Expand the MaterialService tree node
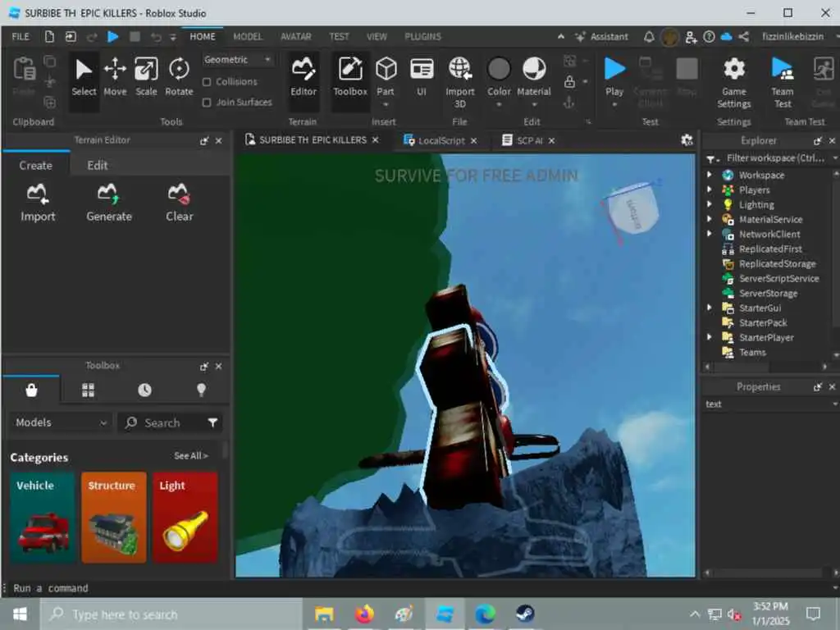Screen dimensions: 840x630 tap(710, 219)
